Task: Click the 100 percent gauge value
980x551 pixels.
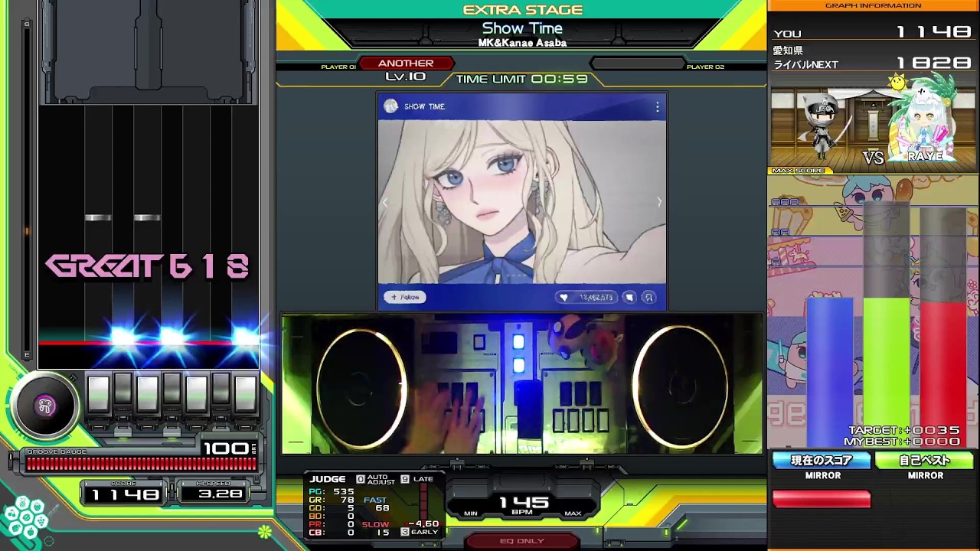Action: (227, 448)
